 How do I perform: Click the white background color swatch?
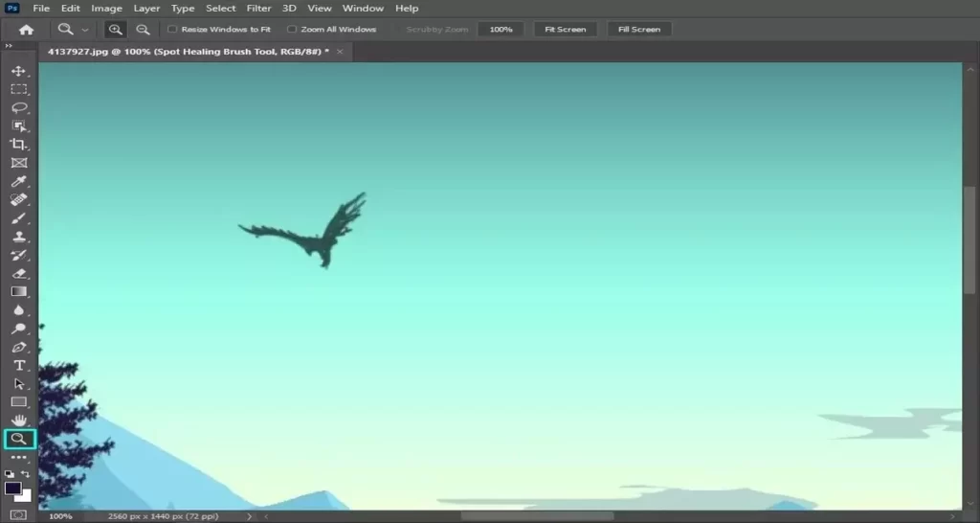24,496
